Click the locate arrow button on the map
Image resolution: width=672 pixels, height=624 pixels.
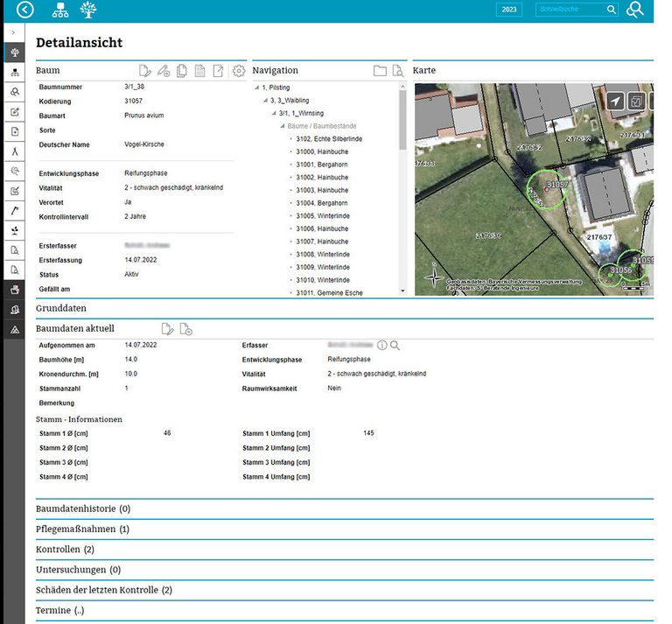pos(615,102)
